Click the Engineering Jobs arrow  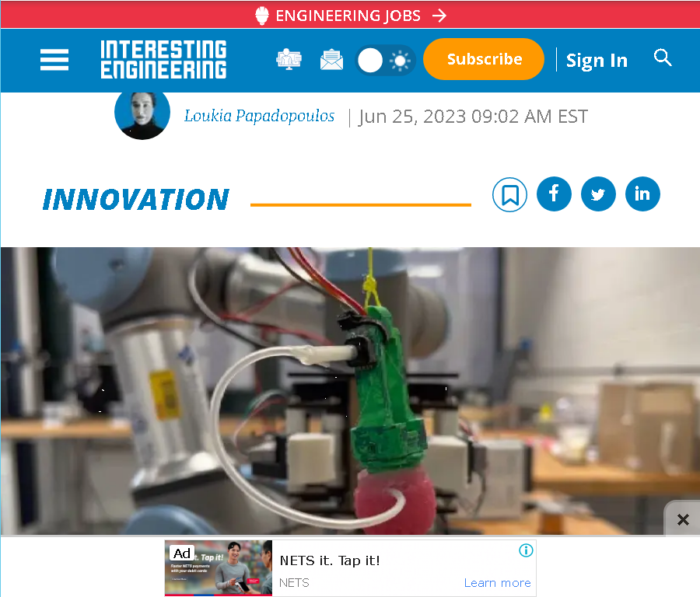[439, 16]
